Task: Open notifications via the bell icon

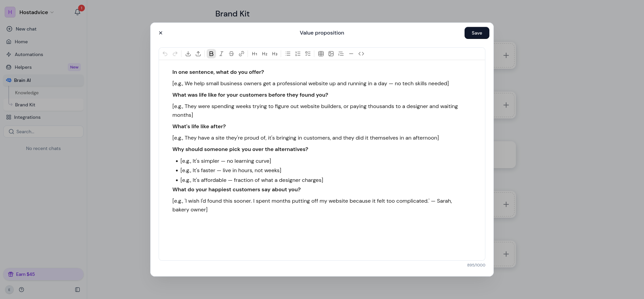Action: click(x=77, y=12)
